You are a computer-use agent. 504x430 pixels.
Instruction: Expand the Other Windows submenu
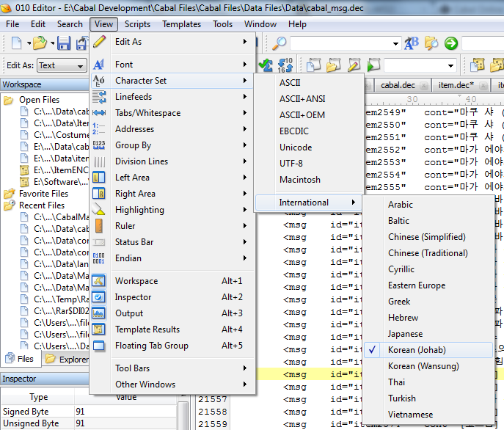click(174, 385)
